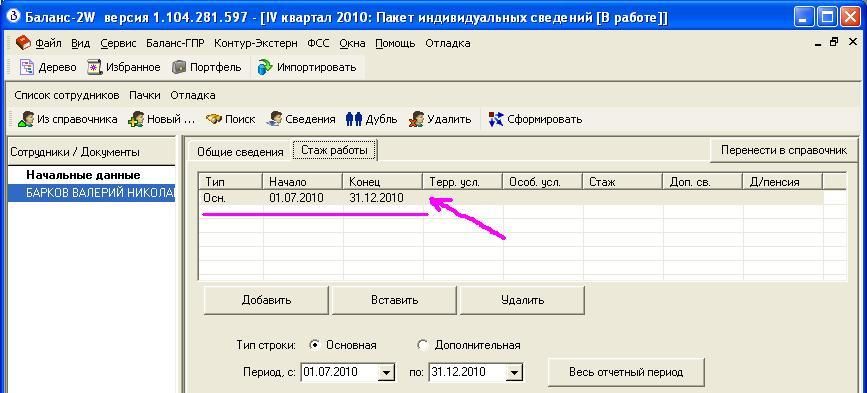This screenshot has width=867, height=393.
Task: Click the Терр. усл. column header
Action: pyautogui.click(x=462, y=181)
